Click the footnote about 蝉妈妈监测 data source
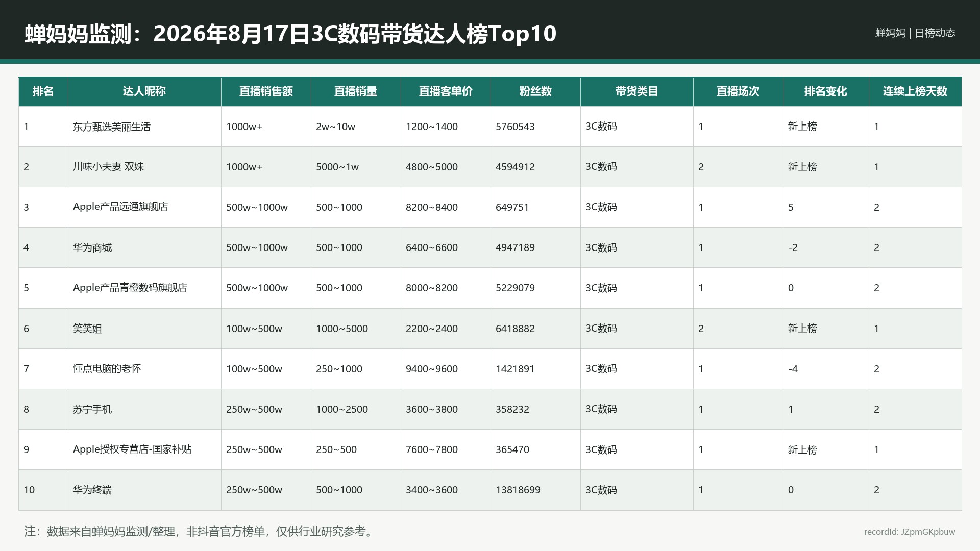 [200, 531]
